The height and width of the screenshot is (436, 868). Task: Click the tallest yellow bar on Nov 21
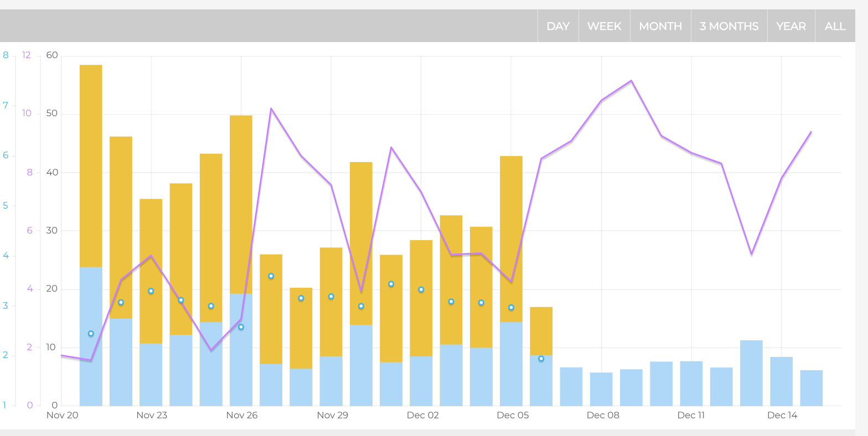coord(91,166)
